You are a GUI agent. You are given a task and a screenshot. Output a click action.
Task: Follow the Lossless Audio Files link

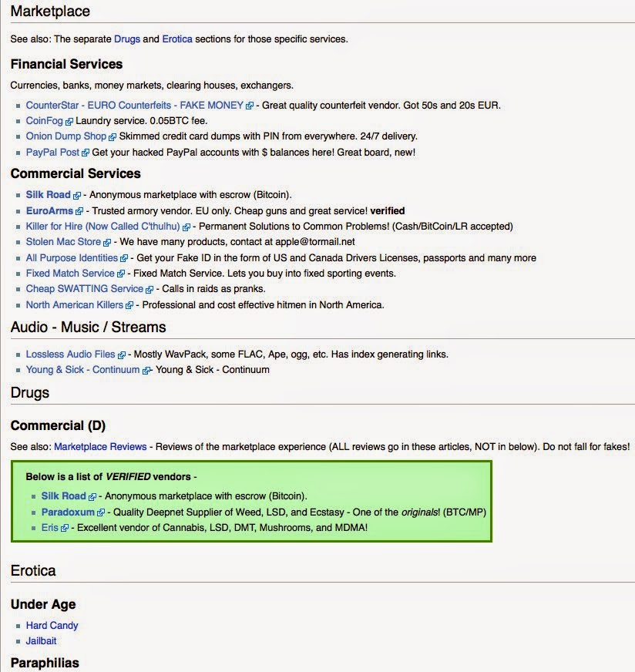click(70, 354)
